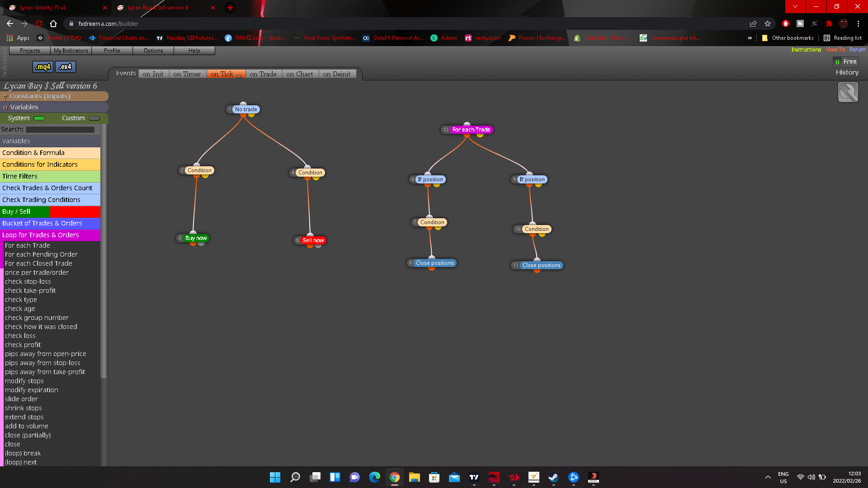This screenshot has height=488, width=868.
Task: Expand the Condition & Formula category
Action: (x=50, y=153)
